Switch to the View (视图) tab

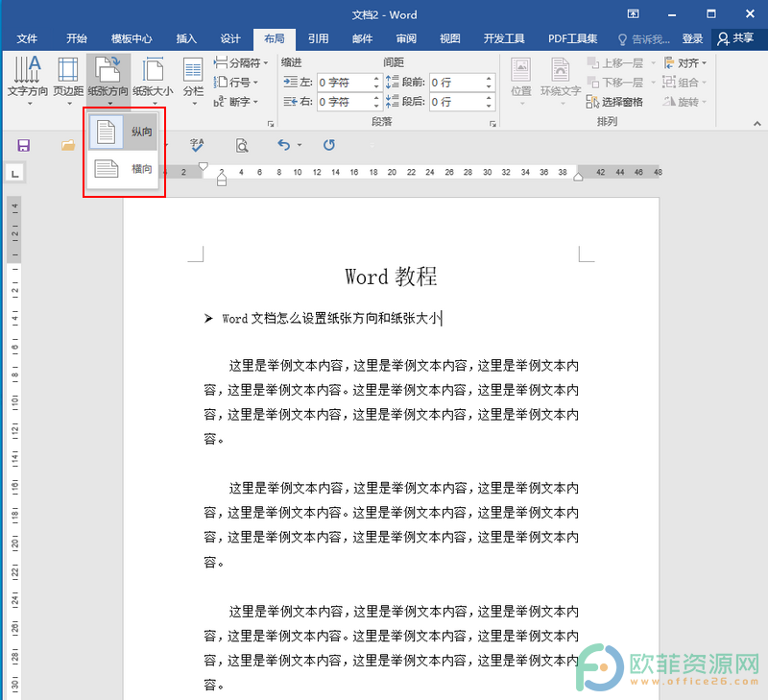pos(450,38)
